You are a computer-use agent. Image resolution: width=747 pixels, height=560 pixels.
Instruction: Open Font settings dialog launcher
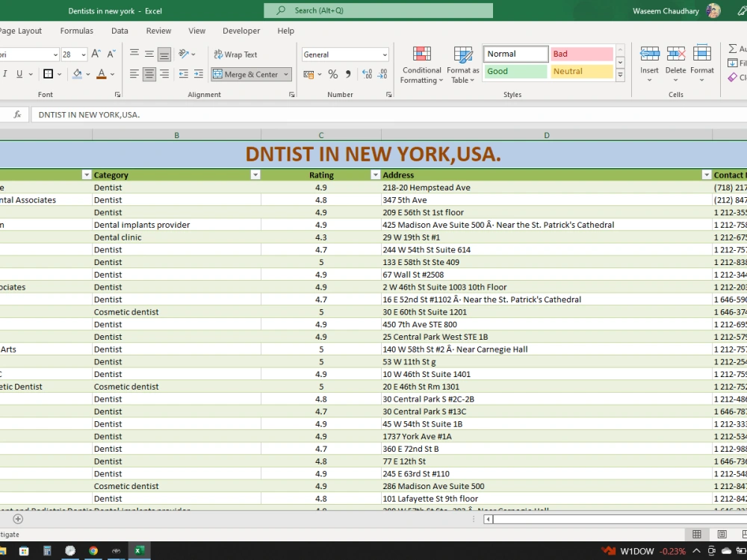[118, 95]
